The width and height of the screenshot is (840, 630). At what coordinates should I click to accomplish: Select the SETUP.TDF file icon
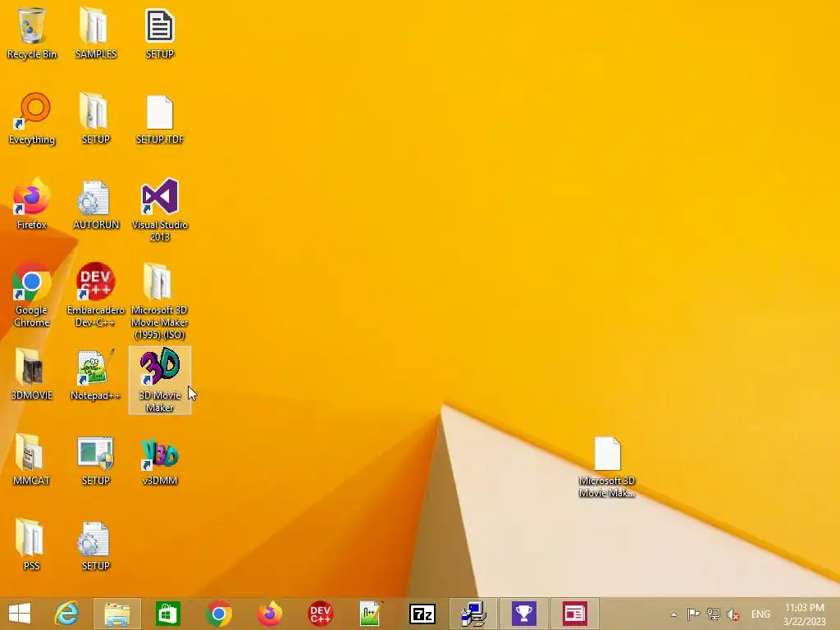160,118
